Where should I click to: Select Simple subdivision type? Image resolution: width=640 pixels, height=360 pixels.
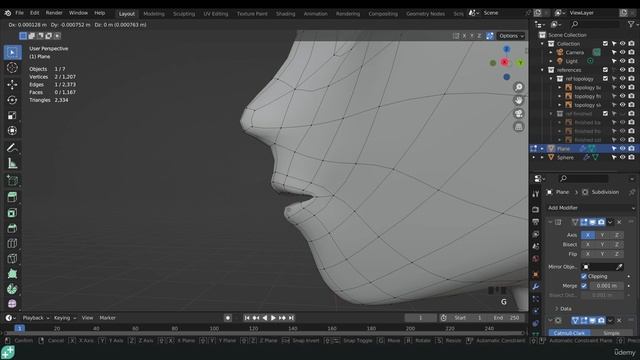click(611, 333)
